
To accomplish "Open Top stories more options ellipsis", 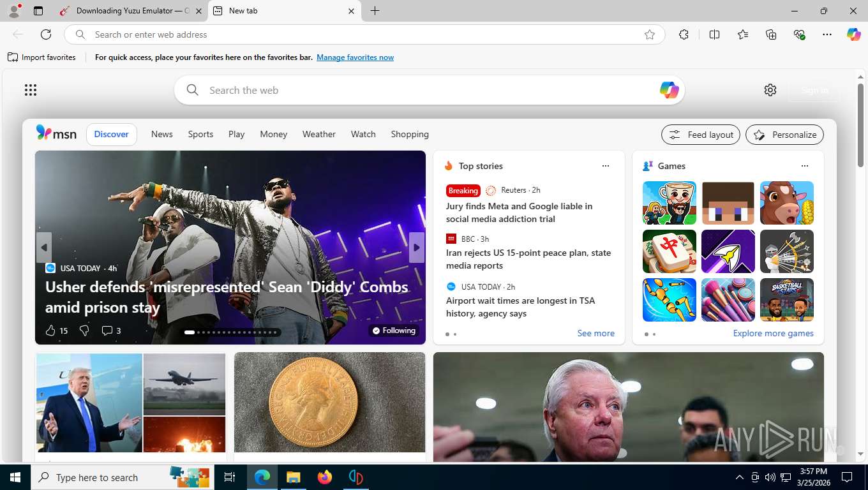I will [x=606, y=166].
